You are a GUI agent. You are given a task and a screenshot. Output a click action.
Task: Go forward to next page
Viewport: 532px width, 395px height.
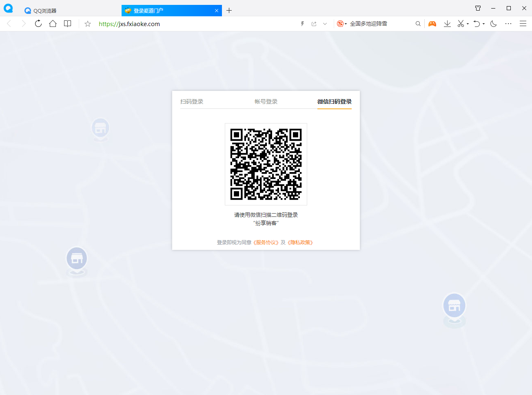(24, 24)
